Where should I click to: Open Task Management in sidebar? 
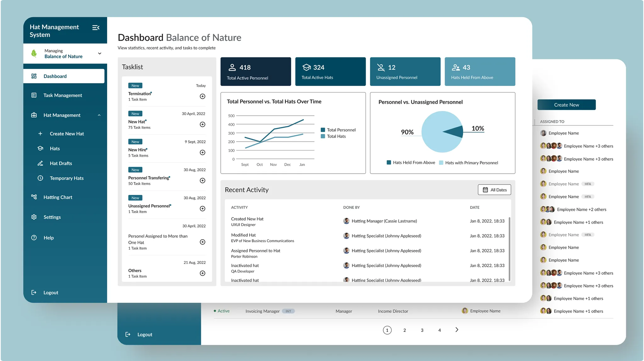click(62, 95)
